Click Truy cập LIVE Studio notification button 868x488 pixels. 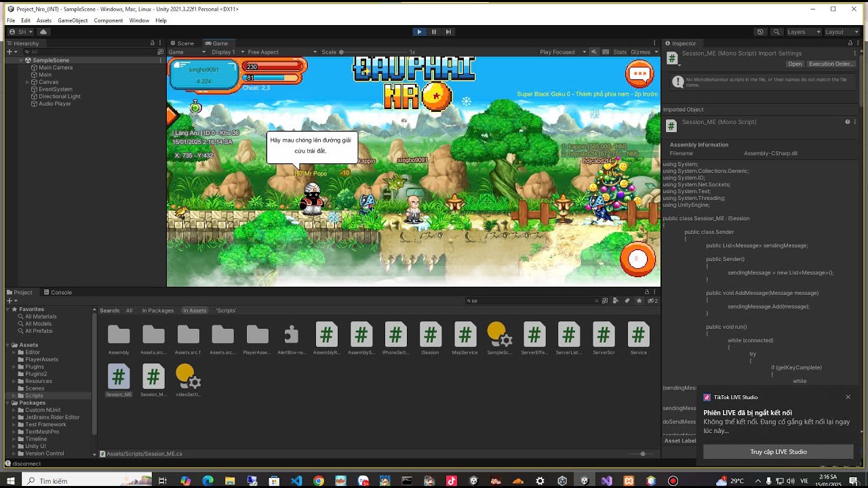[778, 452]
